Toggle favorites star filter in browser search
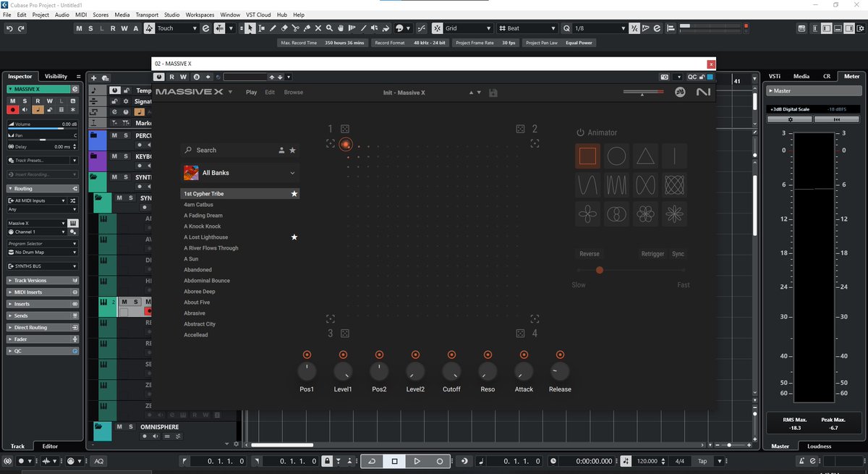Image resolution: width=868 pixels, height=474 pixels. 292,150
